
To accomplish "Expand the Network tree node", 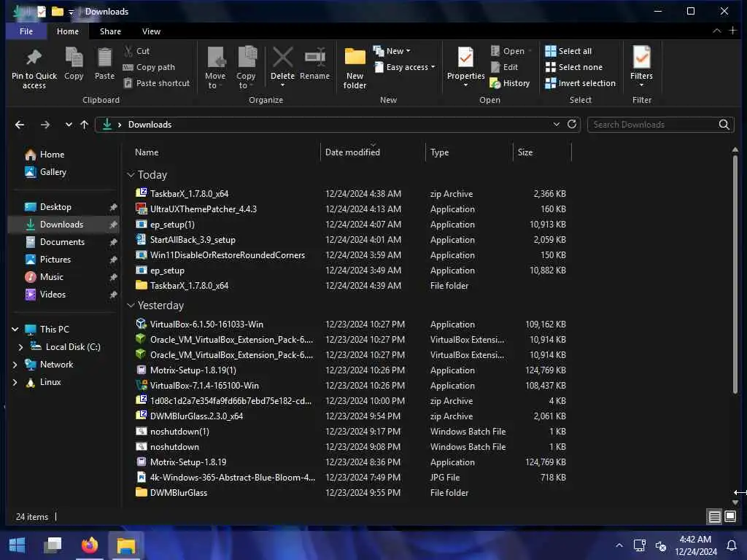I will coord(15,365).
